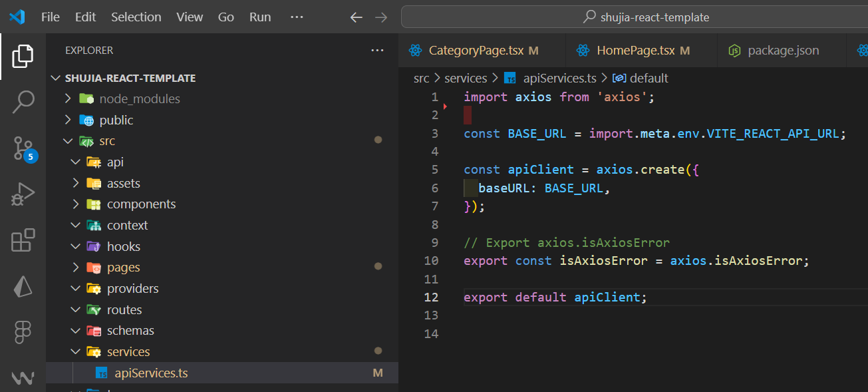Switch to the HomePage.tsx tab
This screenshot has height=392, width=868.
pyautogui.click(x=641, y=51)
